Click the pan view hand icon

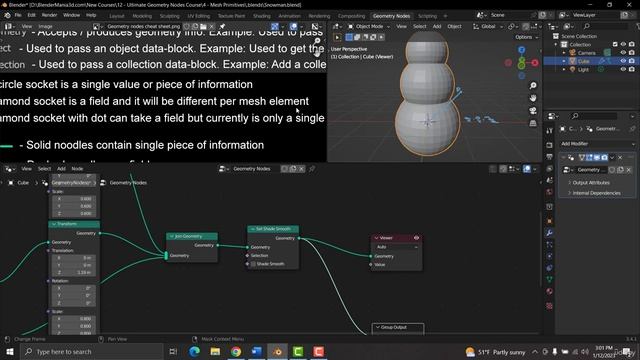point(533,98)
